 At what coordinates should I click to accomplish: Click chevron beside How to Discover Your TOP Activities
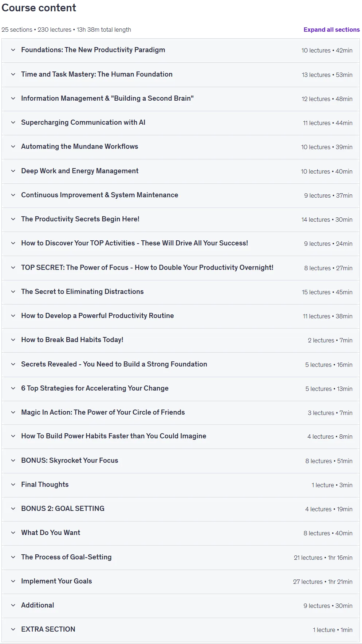tap(13, 243)
